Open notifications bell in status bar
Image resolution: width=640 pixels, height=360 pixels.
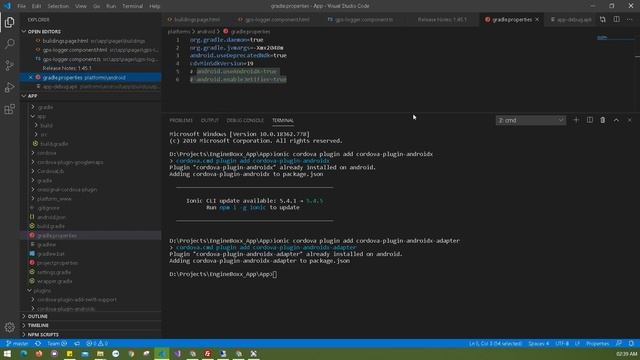click(x=631, y=343)
